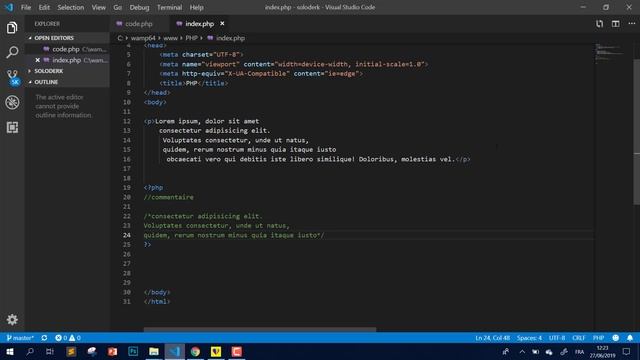
Task: Close the index.php editor tab
Action: [x=222, y=24]
